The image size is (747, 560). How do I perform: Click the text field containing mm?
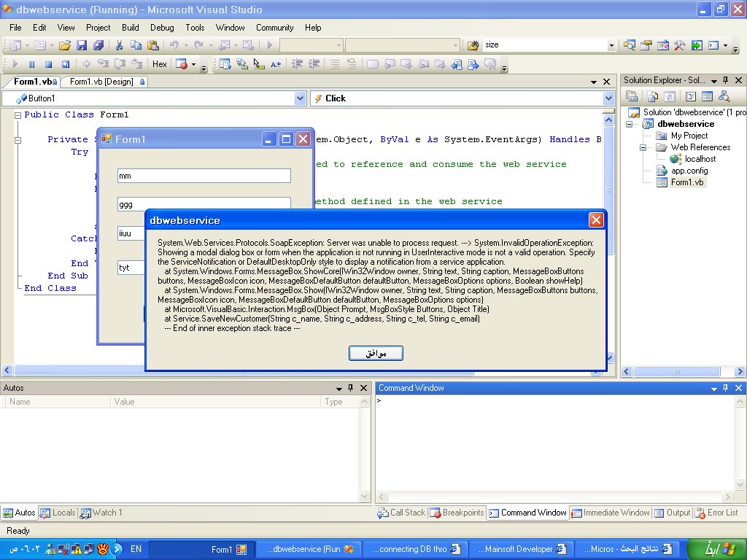204,176
